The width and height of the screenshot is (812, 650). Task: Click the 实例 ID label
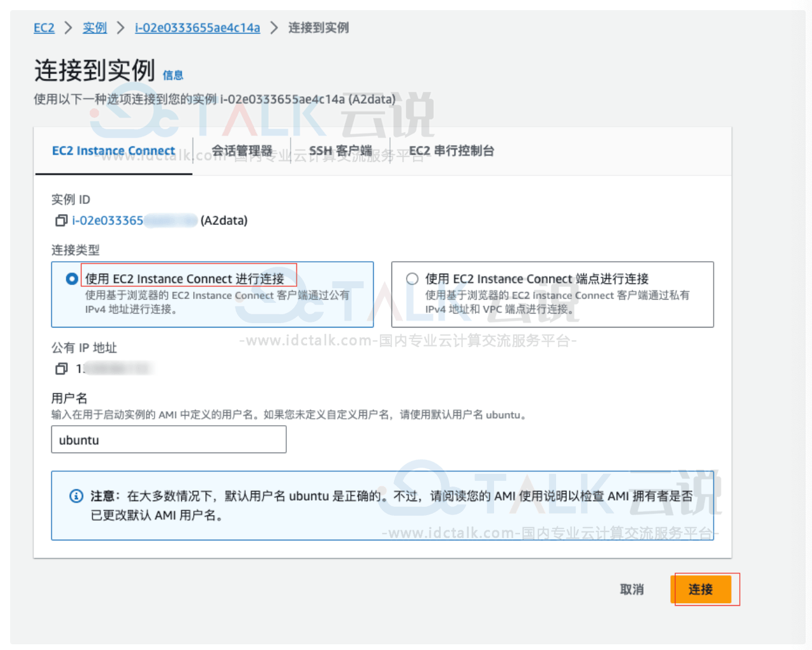[x=71, y=200]
